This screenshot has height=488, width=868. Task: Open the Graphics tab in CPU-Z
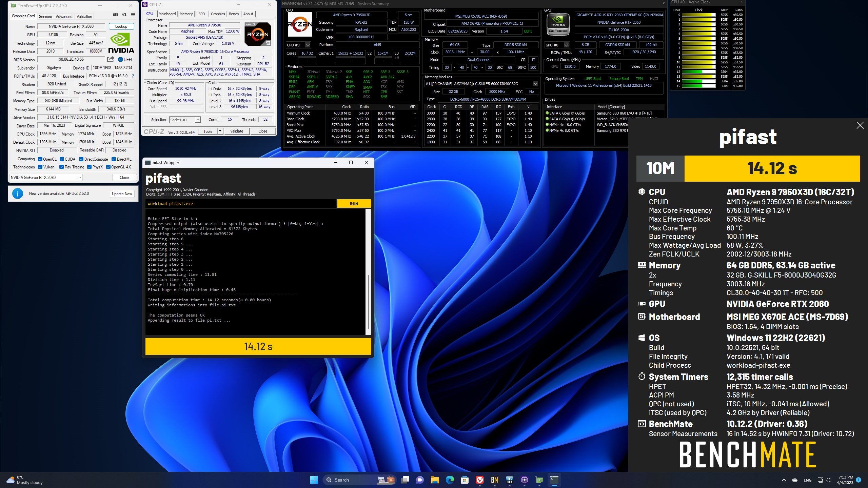coord(218,14)
